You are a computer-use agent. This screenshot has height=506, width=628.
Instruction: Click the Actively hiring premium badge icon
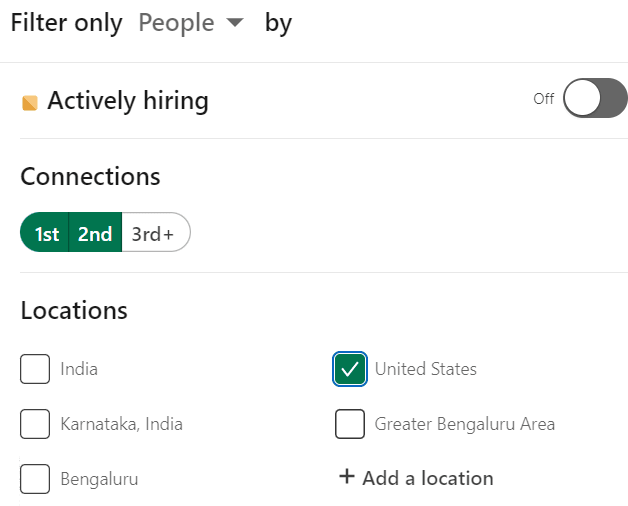[30, 103]
